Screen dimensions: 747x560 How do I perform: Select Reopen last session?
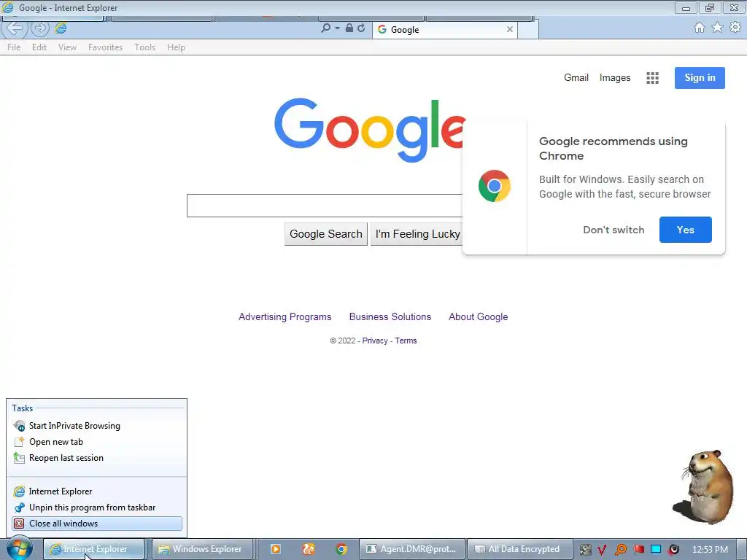click(97, 458)
